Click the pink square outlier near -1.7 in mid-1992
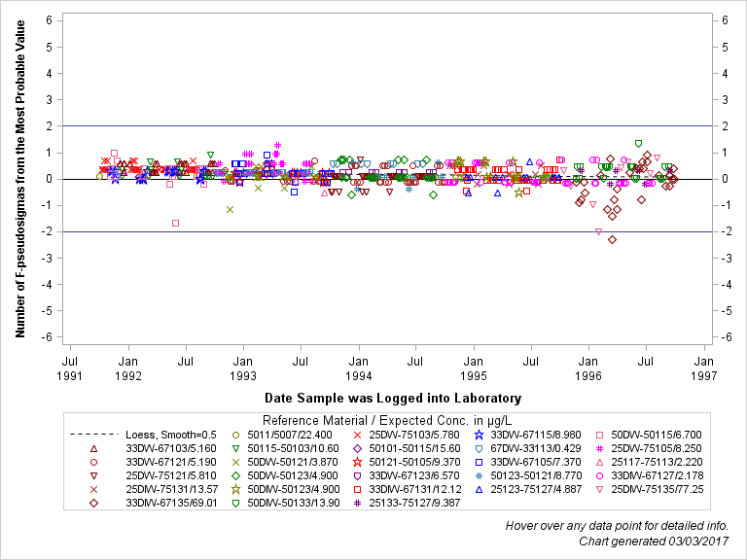This screenshot has width=747, height=560. [x=175, y=223]
